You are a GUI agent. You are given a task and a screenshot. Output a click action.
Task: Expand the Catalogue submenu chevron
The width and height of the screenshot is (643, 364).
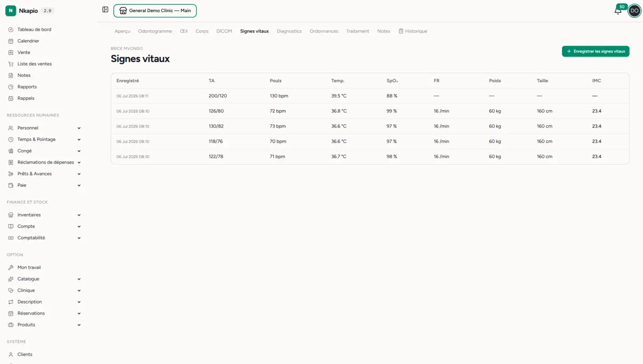click(x=79, y=279)
